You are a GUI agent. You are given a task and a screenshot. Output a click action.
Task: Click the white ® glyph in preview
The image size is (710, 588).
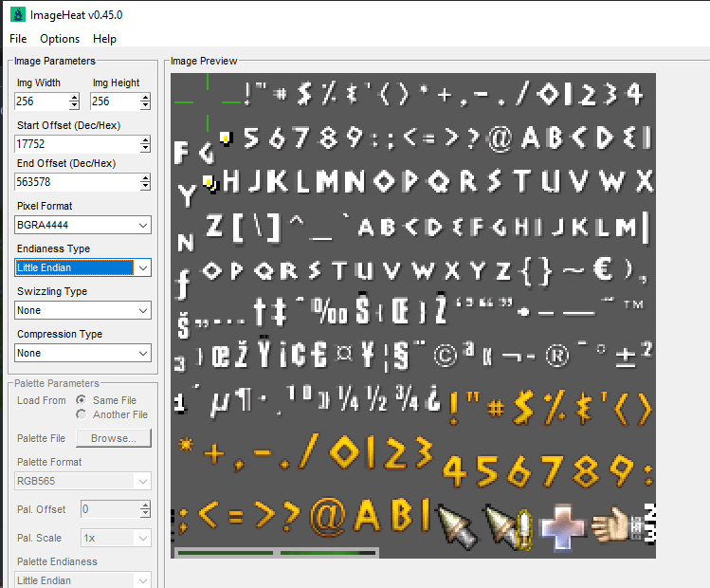(x=557, y=355)
